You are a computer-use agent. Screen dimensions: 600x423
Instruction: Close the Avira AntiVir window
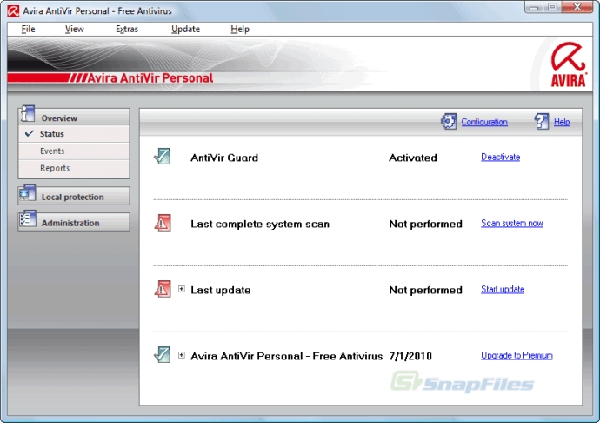coord(578,7)
